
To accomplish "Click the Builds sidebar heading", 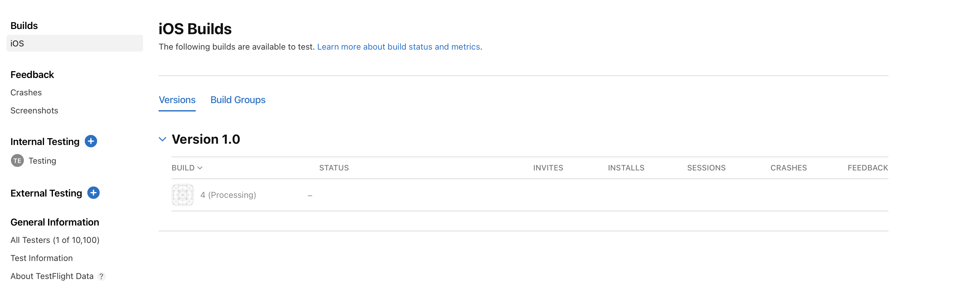I will [x=24, y=25].
